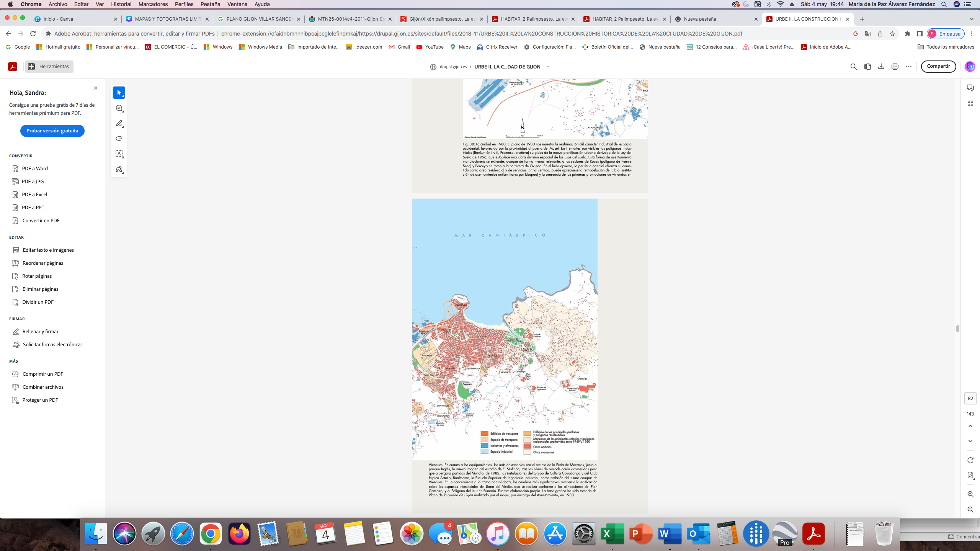Open the Marcadores menu
This screenshot has width=980, height=551.
(x=153, y=4)
